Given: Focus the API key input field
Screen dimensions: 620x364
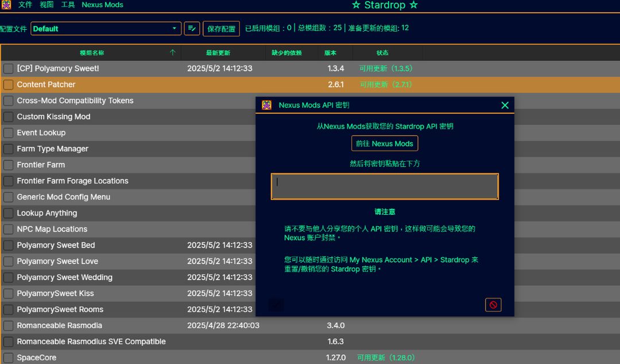Looking at the screenshot, I should click(x=384, y=187).
